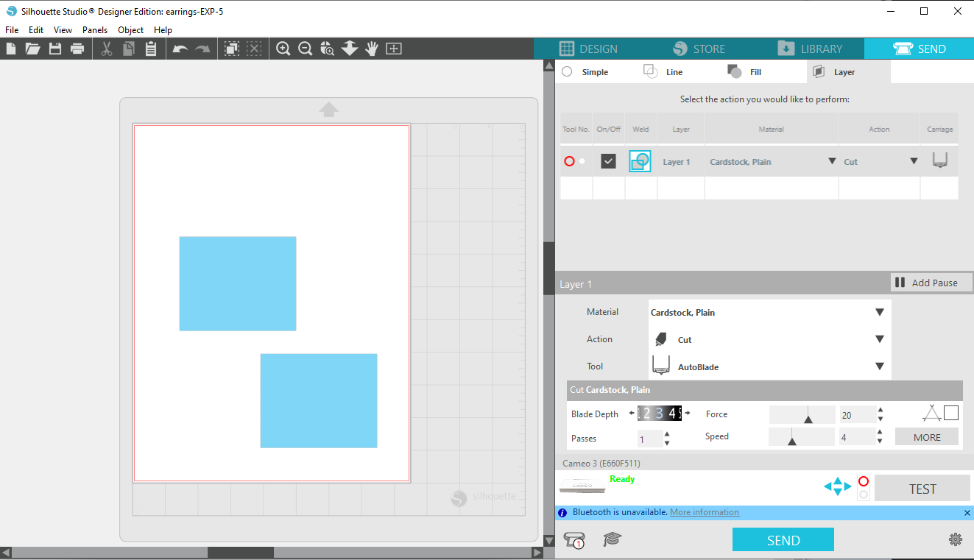Cut the selection with the scissors icon
The height and width of the screenshot is (560, 974).
tap(107, 49)
